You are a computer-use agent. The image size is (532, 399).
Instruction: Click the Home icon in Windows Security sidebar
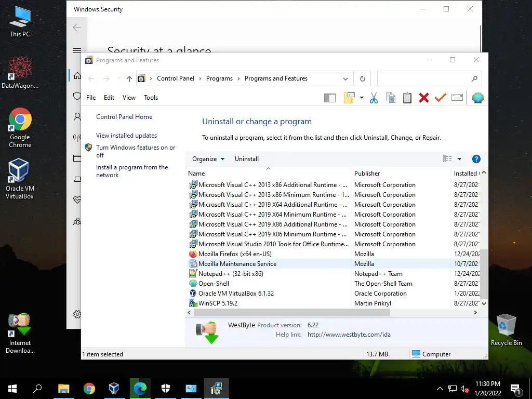coord(77,75)
